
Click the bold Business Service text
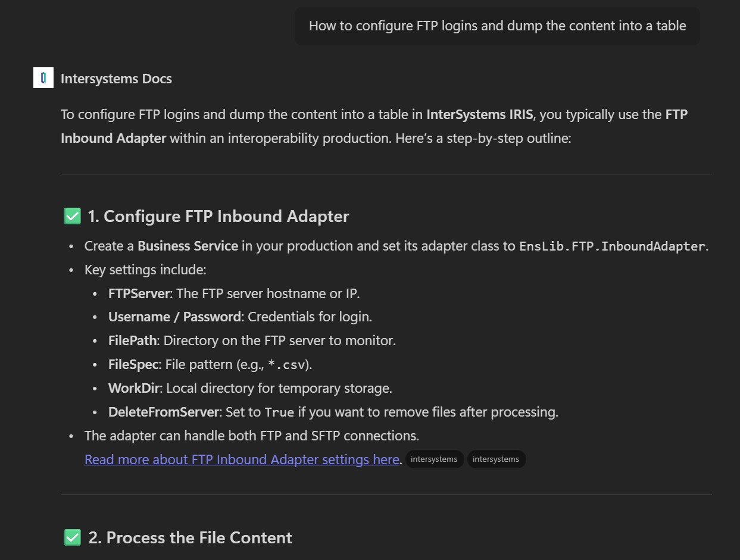click(x=188, y=246)
